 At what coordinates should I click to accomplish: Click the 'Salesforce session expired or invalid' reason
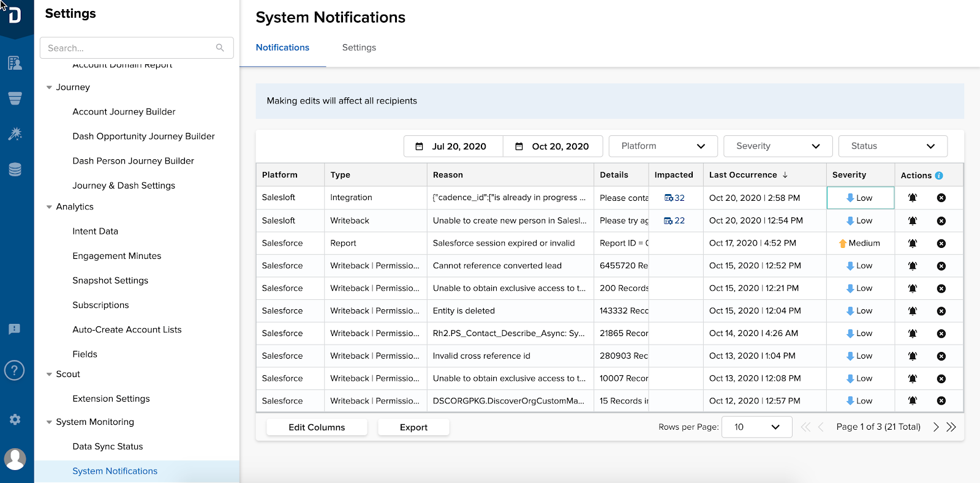coord(503,243)
